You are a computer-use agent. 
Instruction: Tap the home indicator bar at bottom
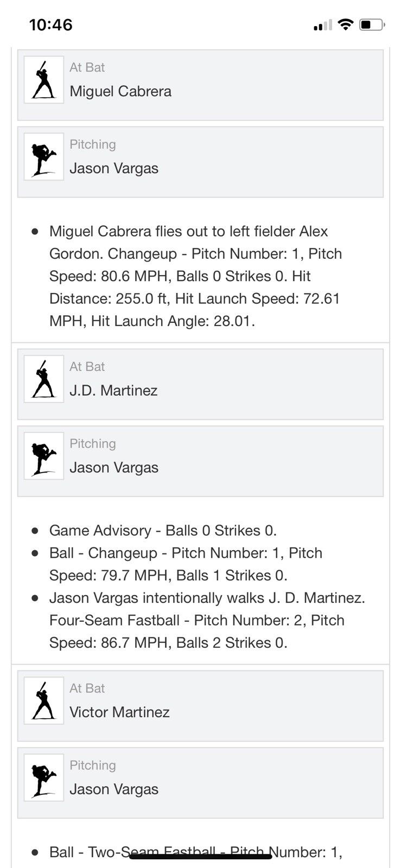(200, 857)
